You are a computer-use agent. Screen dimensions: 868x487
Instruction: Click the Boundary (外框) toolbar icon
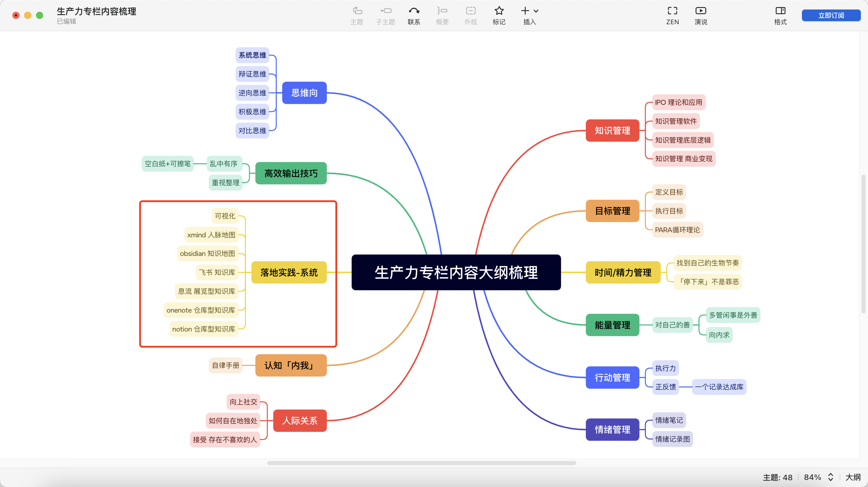pyautogui.click(x=470, y=12)
